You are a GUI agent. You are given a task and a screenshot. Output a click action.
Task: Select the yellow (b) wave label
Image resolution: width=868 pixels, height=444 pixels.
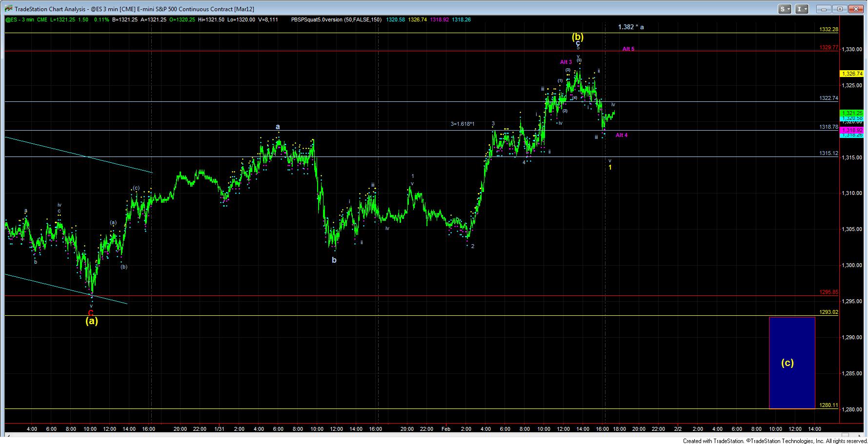578,36
